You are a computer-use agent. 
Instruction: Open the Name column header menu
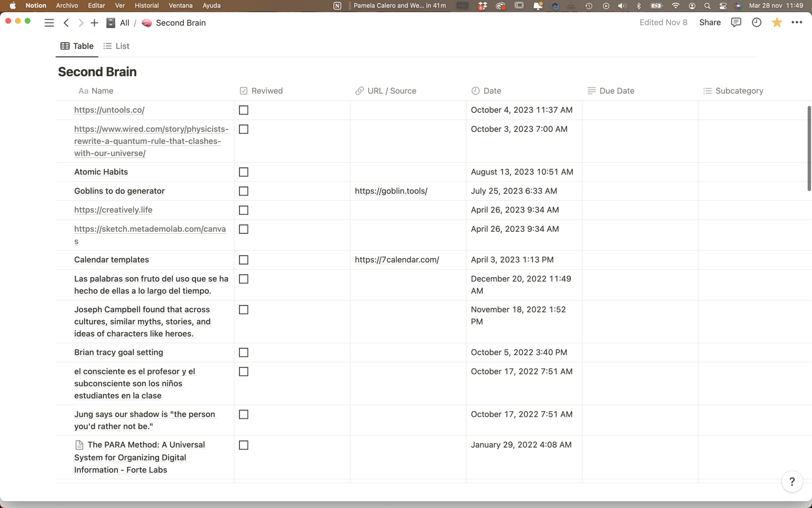tap(96, 91)
